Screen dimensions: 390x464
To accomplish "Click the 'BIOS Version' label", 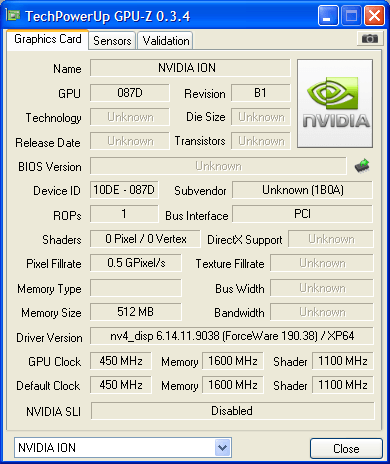I will [x=50, y=166].
